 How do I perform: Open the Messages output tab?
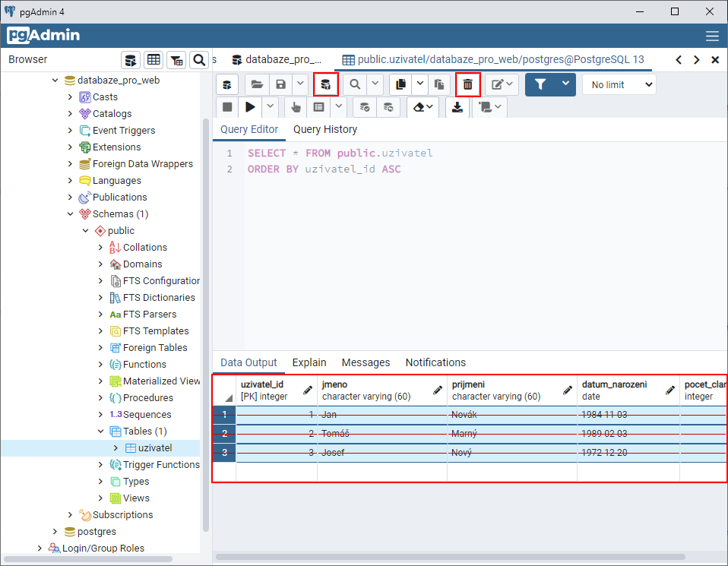(x=366, y=362)
